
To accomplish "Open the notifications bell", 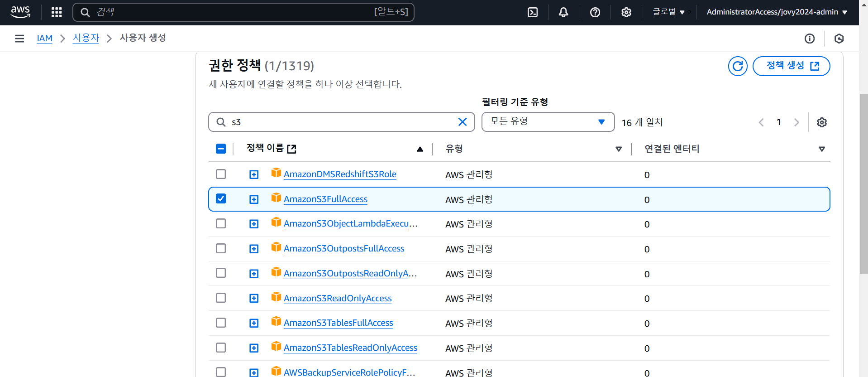I will click(563, 12).
